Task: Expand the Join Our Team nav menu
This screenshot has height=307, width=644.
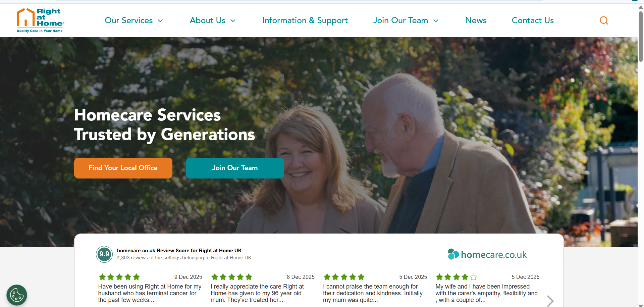Action: 406,20
